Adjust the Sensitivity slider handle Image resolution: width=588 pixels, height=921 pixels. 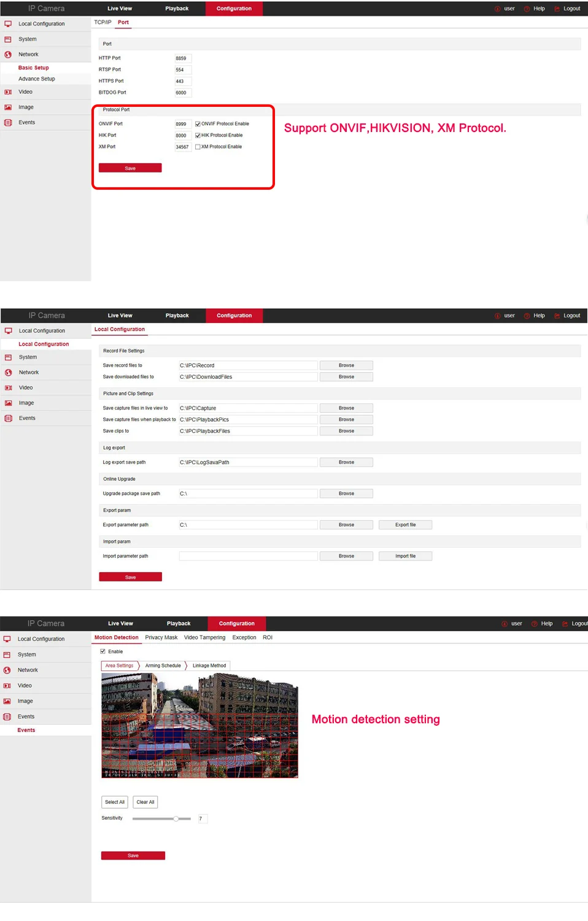pyautogui.click(x=176, y=818)
